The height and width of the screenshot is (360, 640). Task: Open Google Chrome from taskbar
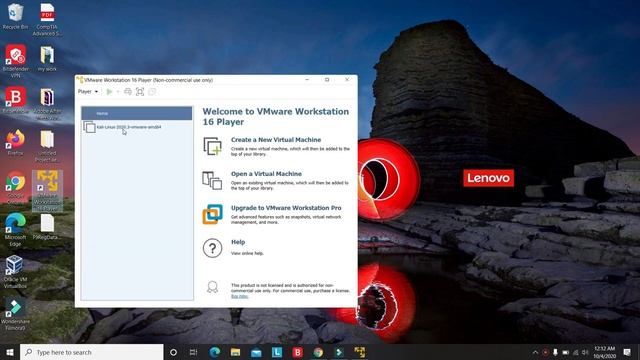click(x=318, y=352)
